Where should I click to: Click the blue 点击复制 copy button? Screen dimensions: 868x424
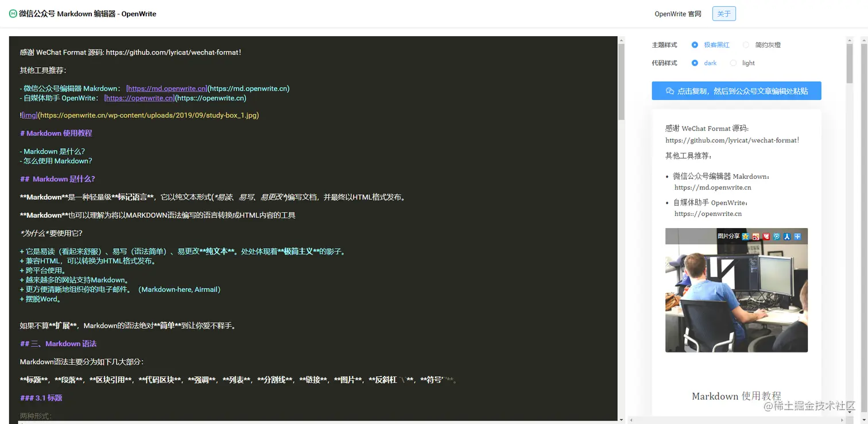tap(737, 91)
